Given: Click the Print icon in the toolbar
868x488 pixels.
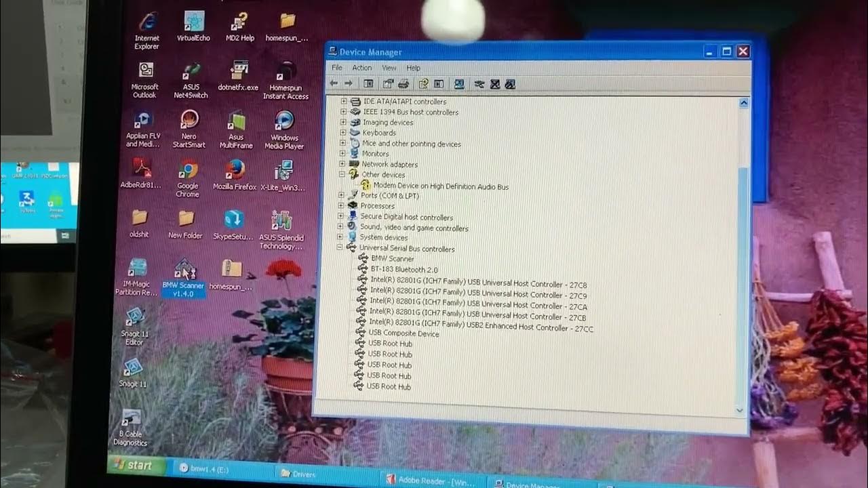Looking at the screenshot, I should (403, 83).
